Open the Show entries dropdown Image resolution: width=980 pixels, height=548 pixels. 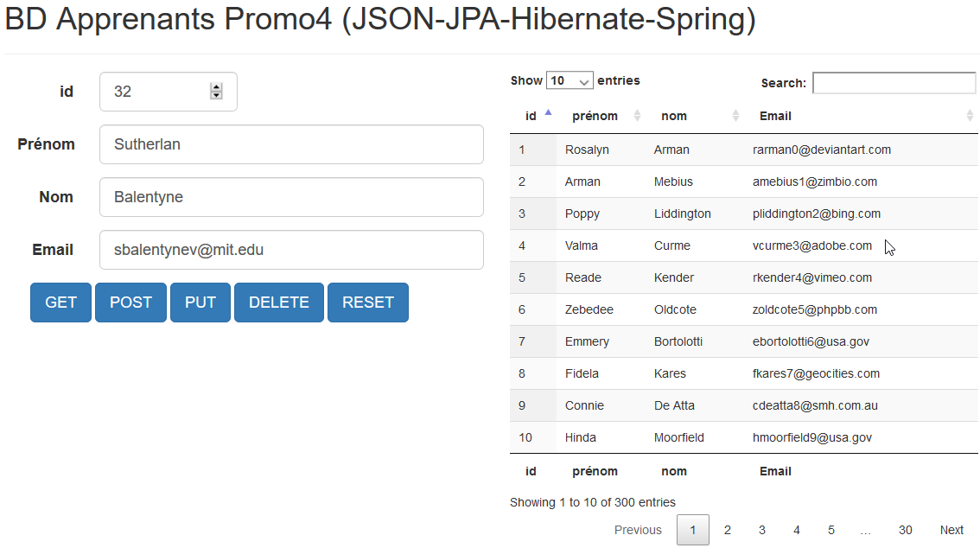(570, 80)
